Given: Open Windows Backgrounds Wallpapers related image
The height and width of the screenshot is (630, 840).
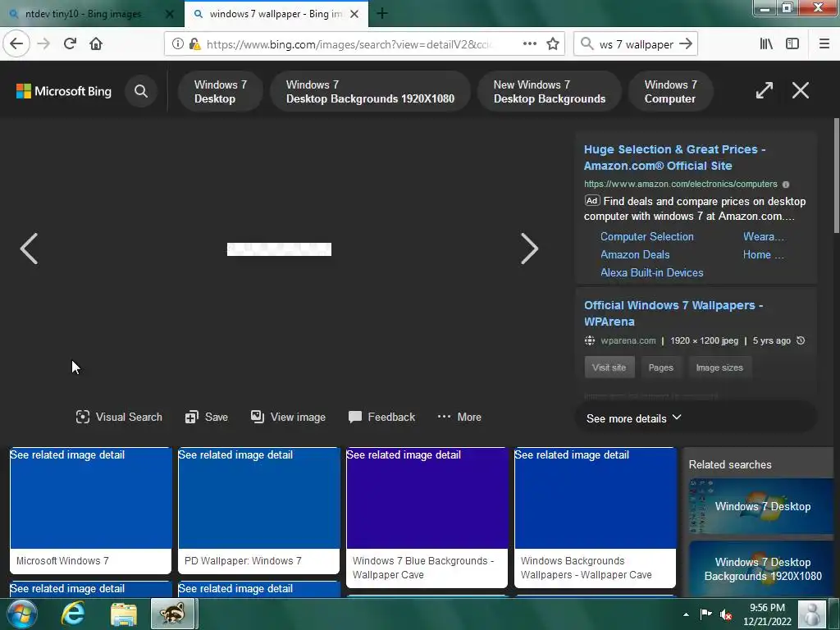Looking at the screenshot, I should (596, 518).
